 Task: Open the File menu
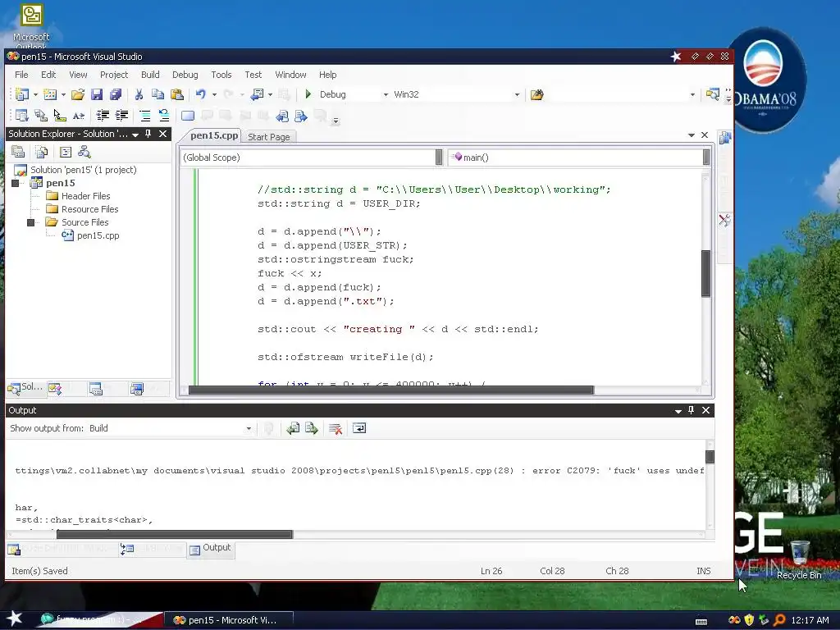click(x=21, y=75)
